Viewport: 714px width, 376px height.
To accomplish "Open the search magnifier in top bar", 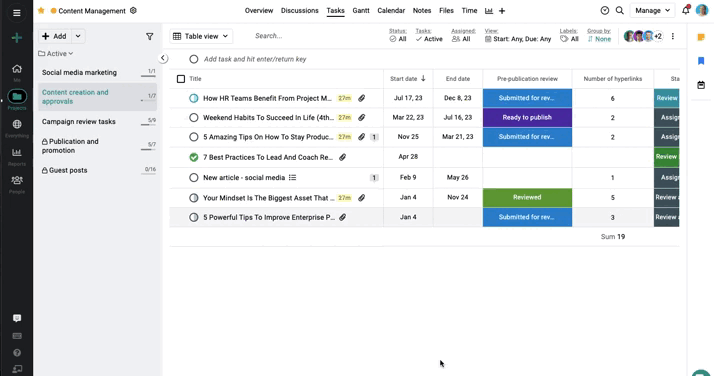I will pos(620,10).
